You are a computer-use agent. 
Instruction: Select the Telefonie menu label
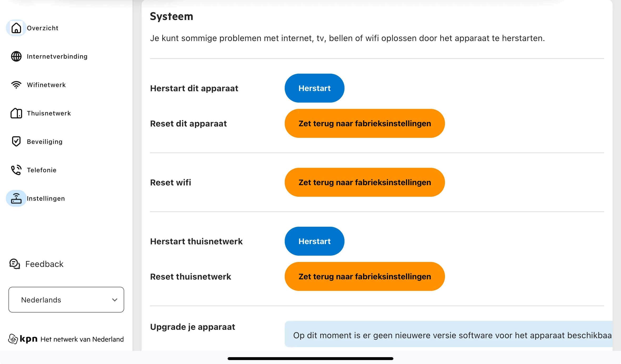coord(42,170)
